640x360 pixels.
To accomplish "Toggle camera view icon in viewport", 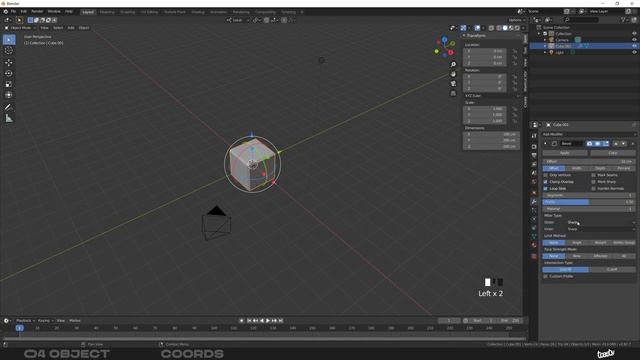I will 453,83.
